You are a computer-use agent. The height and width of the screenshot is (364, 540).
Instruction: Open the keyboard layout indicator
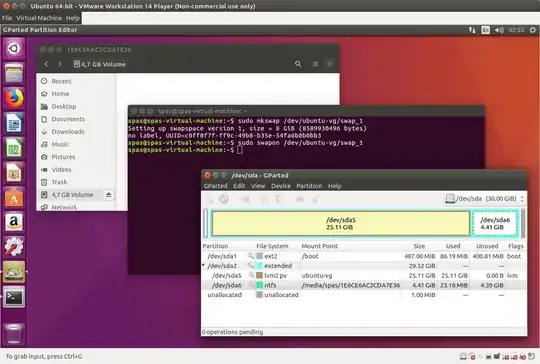pyautogui.click(x=486, y=30)
